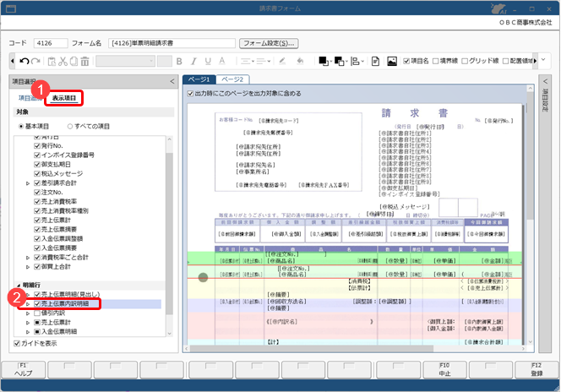561x392 pixels.
Task: Open the 項目追加 tab
Action: tap(30, 98)
